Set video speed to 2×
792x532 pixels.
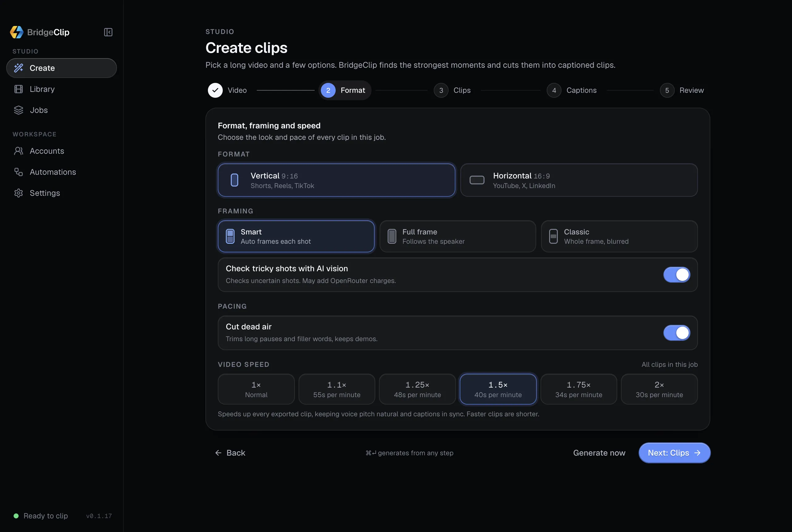click(659, 389)
